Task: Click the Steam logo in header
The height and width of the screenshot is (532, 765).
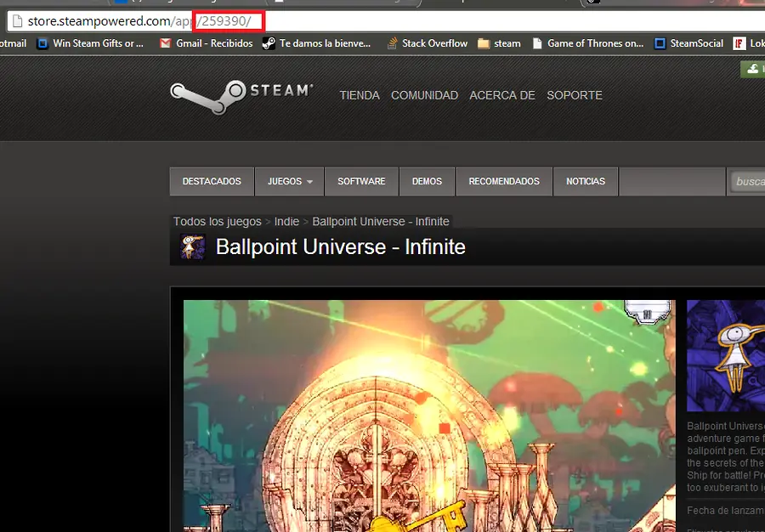Action: point(241,97)
